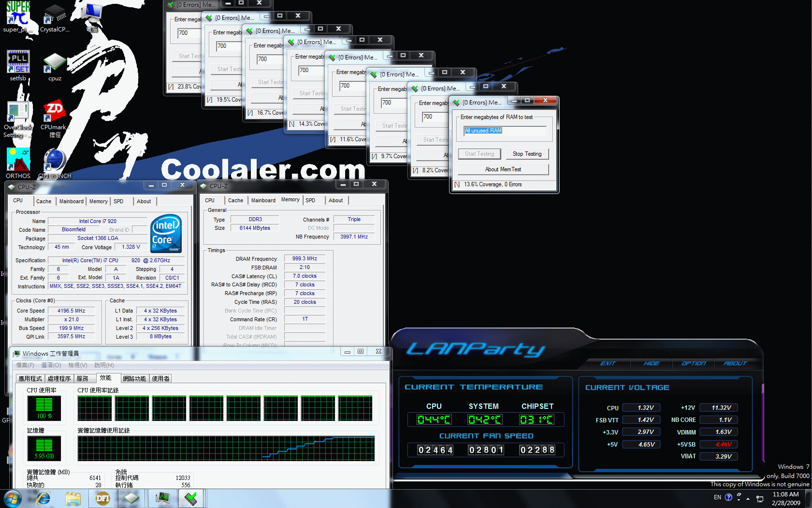Click the Intel Core i7 920 name field

click(98, 221)
